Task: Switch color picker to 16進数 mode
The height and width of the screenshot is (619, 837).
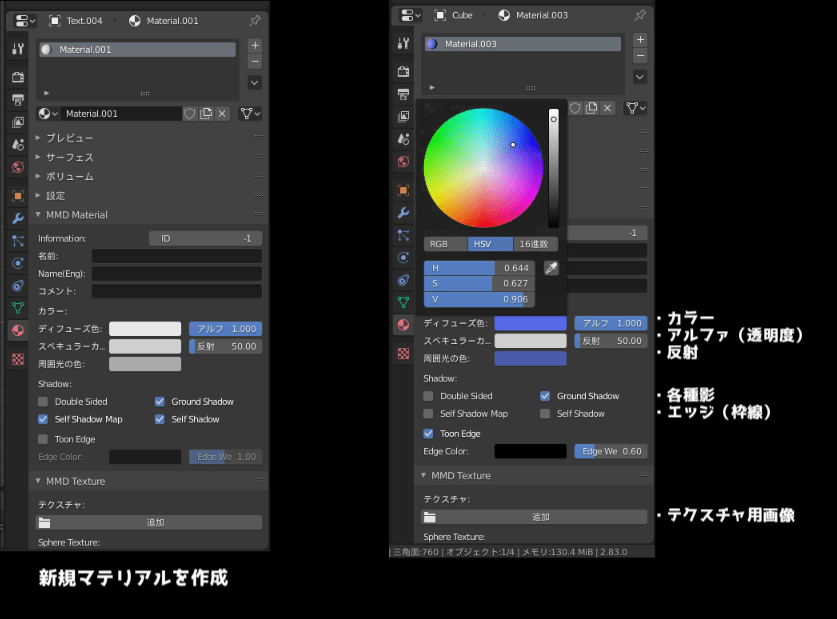Action: pyautogui.click(x=535, y=244)
